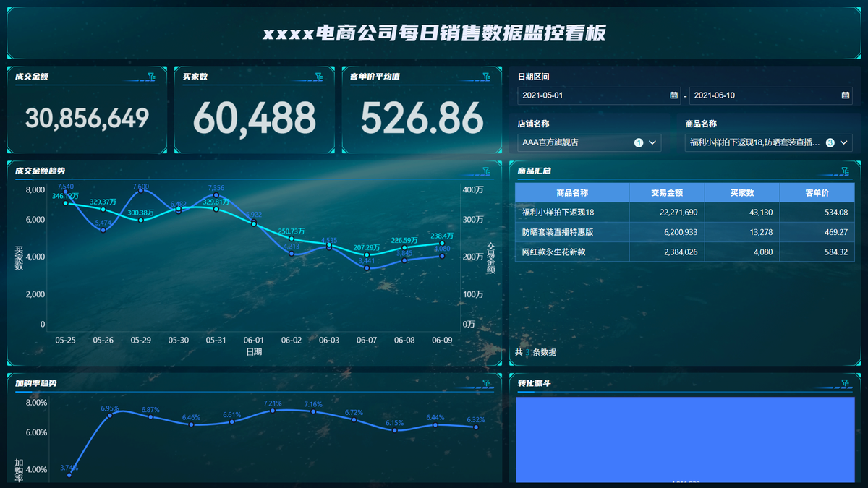Screen dimensions: 868x488
Task: Click the 6.32% point on 加购率趋势 chart
Action: 476,427
